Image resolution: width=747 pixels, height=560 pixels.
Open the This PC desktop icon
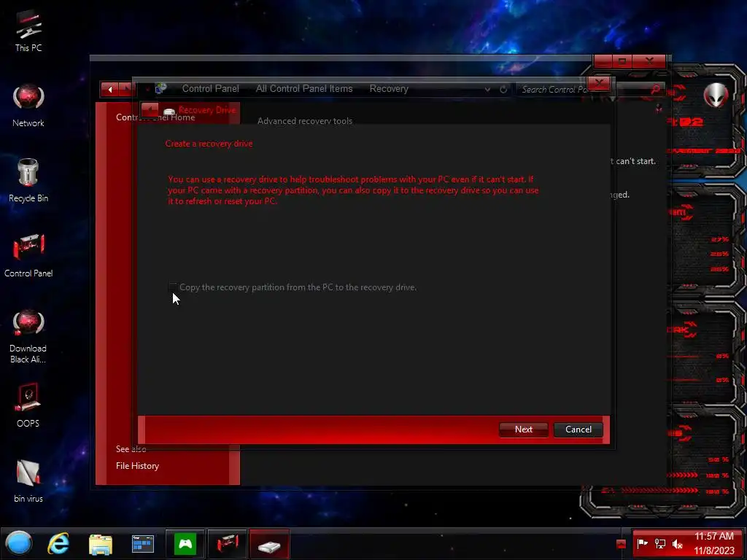coord(28,31)
